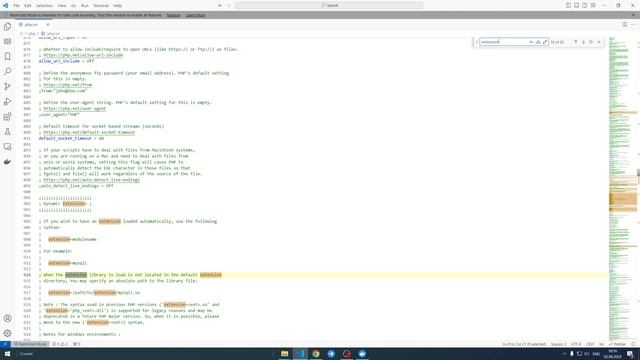Click the title bar Search command center
The width and height of the screenshot is (640, 360).
coord(329,5)
